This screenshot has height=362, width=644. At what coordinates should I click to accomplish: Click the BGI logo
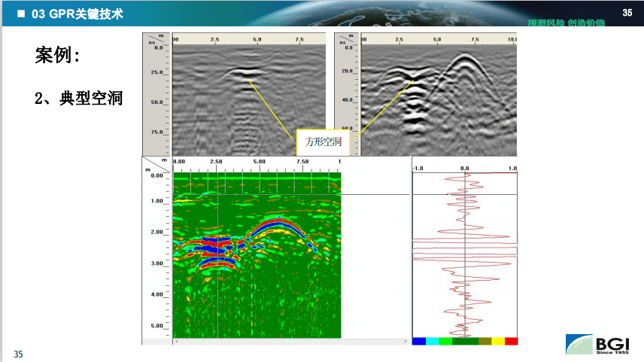coord(597,345)
